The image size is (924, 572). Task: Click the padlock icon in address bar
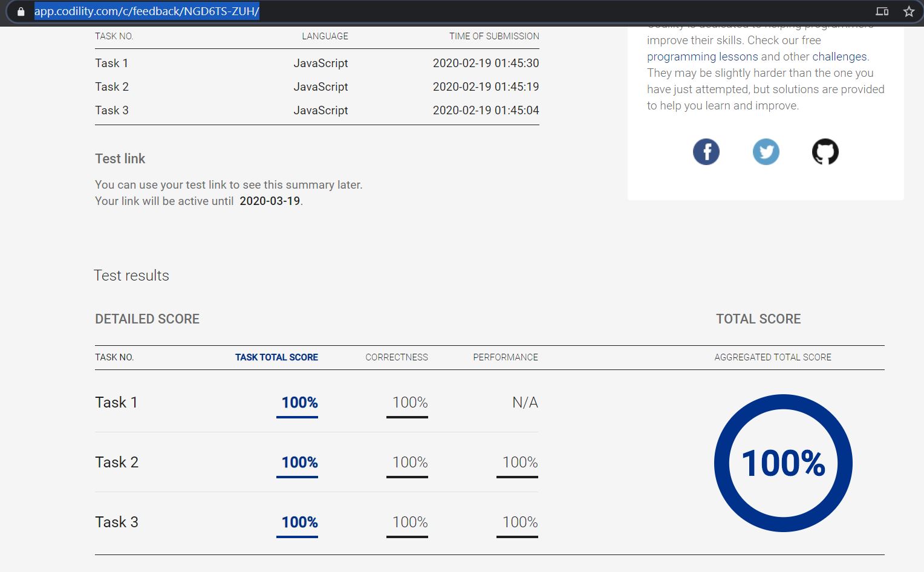(21, 11)
